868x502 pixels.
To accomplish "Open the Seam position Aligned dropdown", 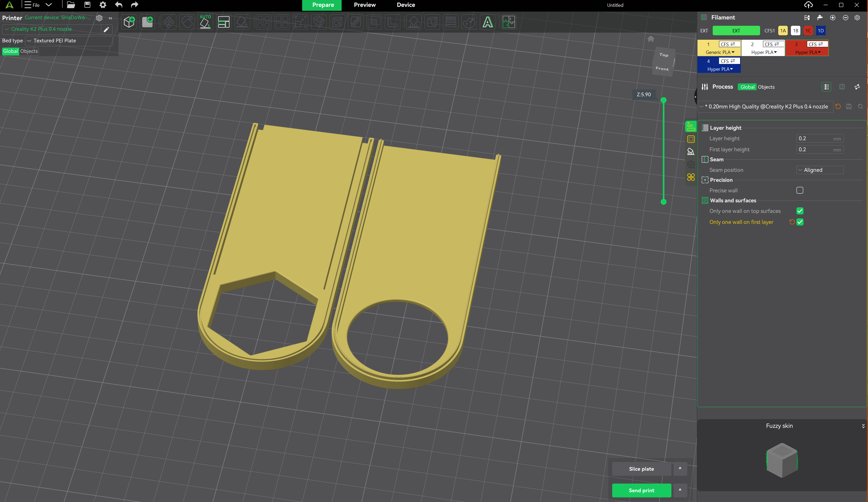I will point(820,170).
